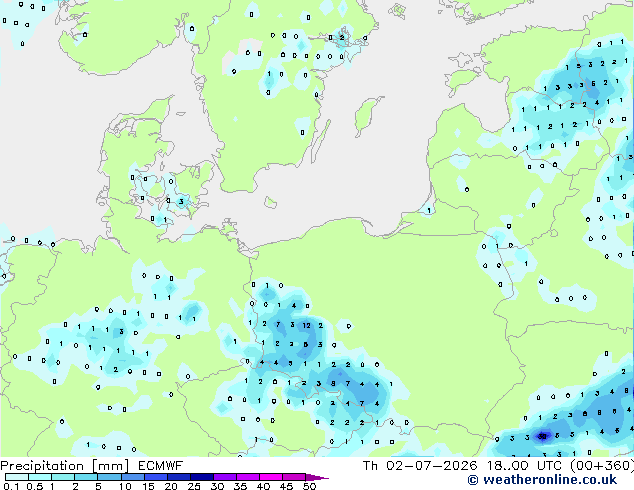The height and width of the screenshot is (490, 634).
Task: Click the 40–45 mm magenta legend swatch
Action: pos(271,477)
